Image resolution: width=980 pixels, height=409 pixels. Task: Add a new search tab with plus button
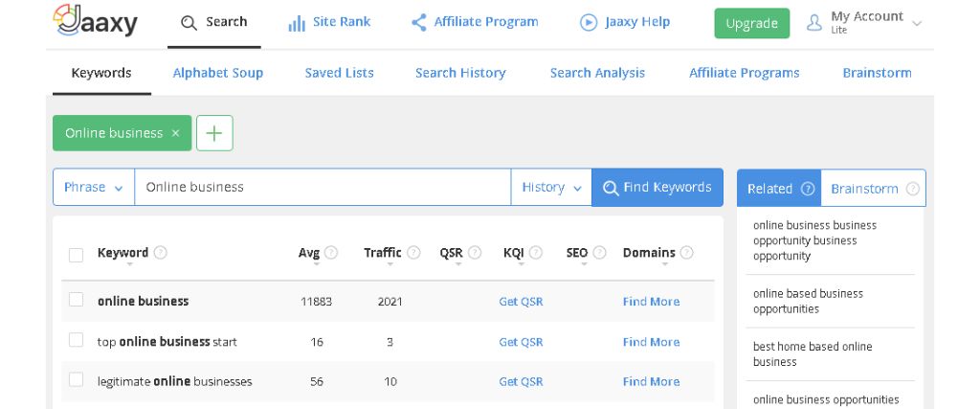pos(214,133)
